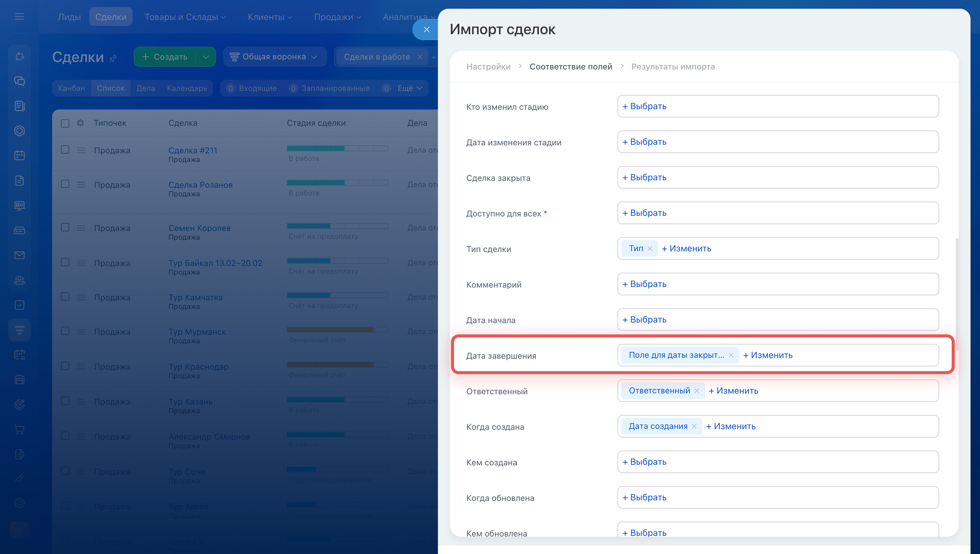
Task: Select the Тур Камчатка row checkbox
Action: [65, 296]
